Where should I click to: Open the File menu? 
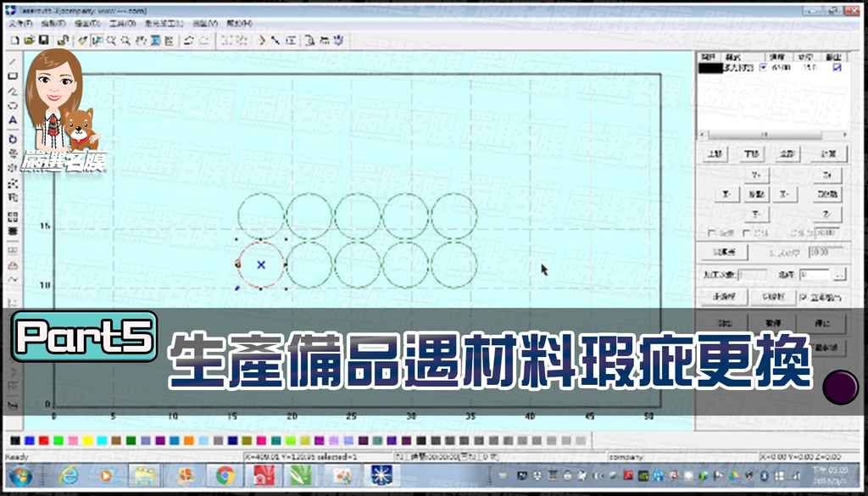click(21, 24)
